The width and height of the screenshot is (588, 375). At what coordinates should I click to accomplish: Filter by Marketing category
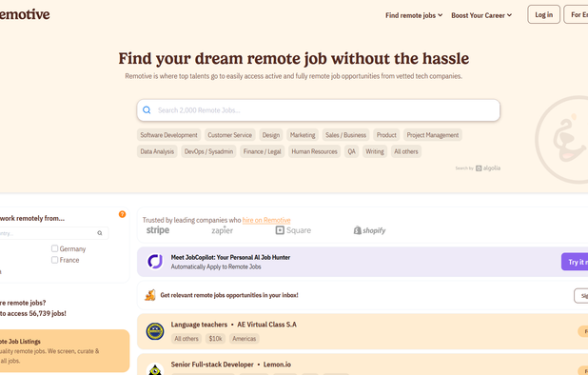303,135
